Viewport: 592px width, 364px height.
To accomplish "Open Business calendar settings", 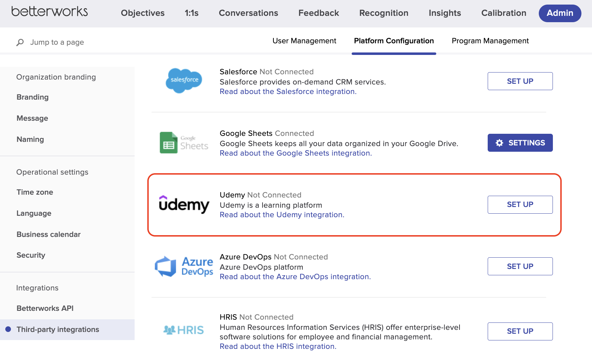I will (49, 234).
